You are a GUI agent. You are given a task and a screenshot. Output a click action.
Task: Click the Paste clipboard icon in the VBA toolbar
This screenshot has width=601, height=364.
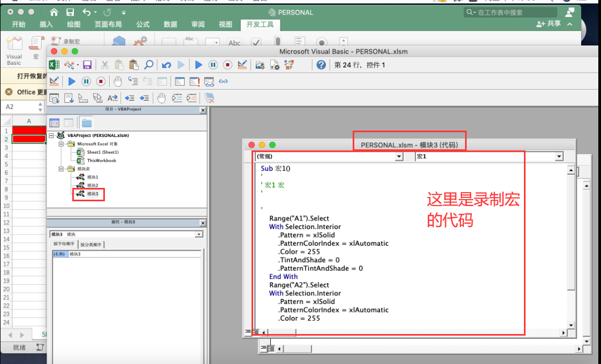click(x=134, y=65)
